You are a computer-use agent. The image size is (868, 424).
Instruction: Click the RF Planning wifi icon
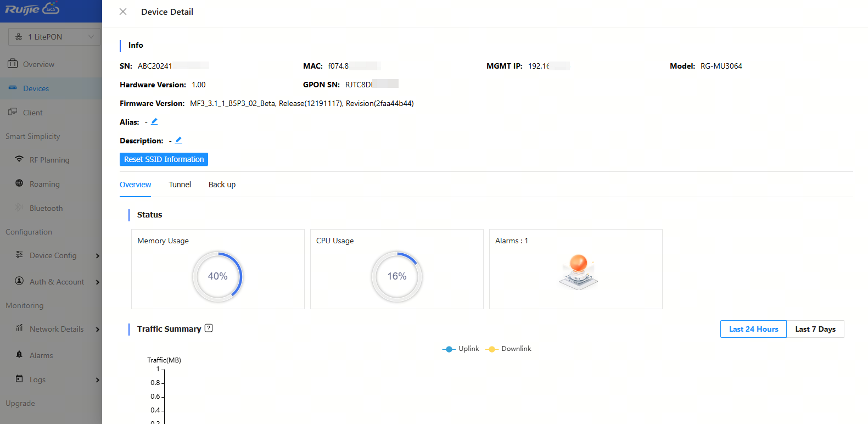tap(19, 159)
